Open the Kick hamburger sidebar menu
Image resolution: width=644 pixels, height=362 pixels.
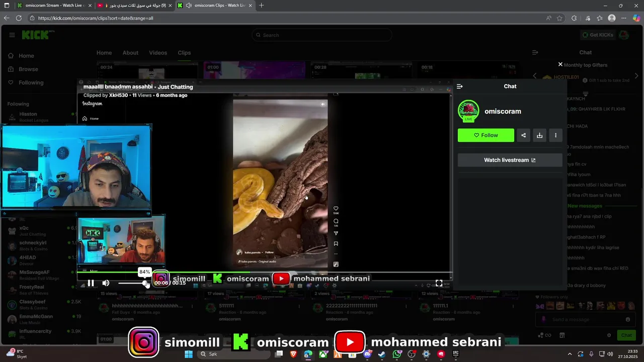tap(12, 35)
